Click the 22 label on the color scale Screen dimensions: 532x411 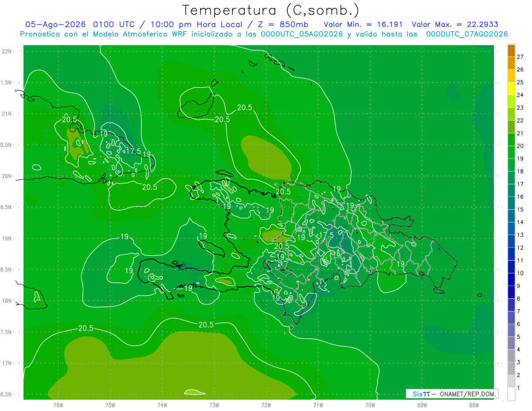(520, 120)
